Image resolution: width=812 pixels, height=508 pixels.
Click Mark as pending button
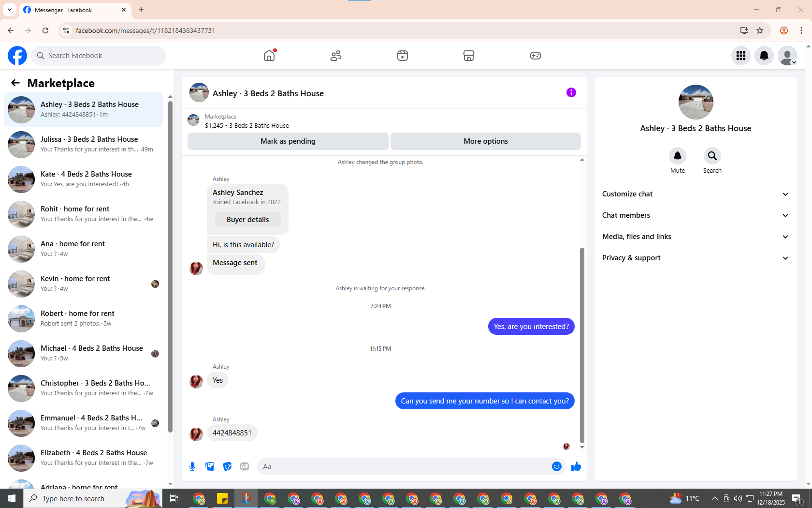point(288,141)
